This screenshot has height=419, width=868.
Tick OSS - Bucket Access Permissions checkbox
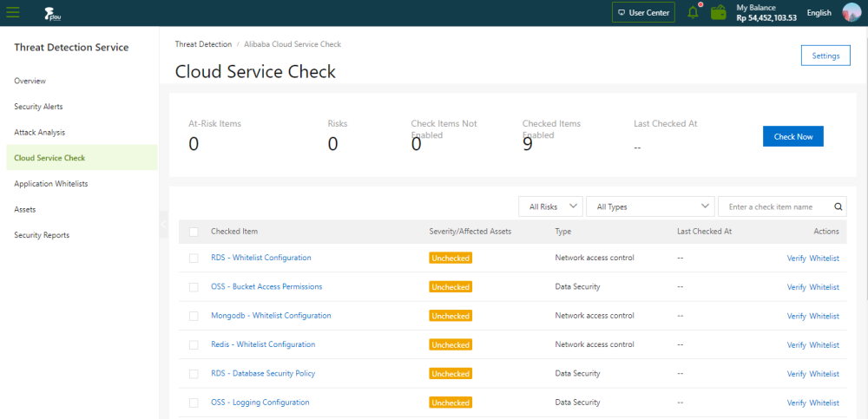pos(194,287)
